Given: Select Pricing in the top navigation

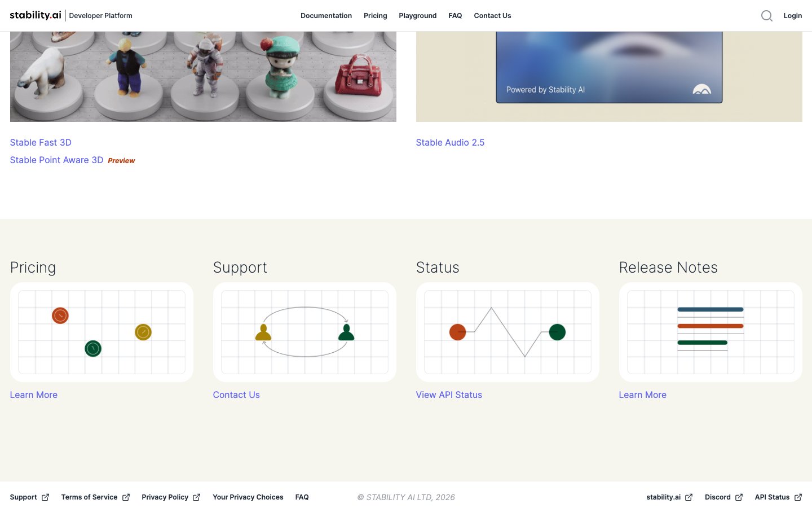Looking at the screenshot, I should [x=375, y=16].
